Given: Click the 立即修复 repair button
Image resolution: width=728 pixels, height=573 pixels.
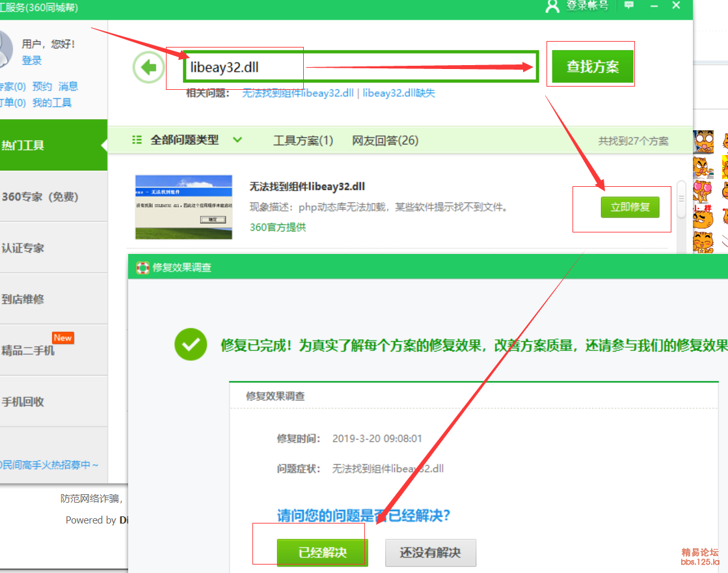Looking at the screenshot, I should 630,207.
